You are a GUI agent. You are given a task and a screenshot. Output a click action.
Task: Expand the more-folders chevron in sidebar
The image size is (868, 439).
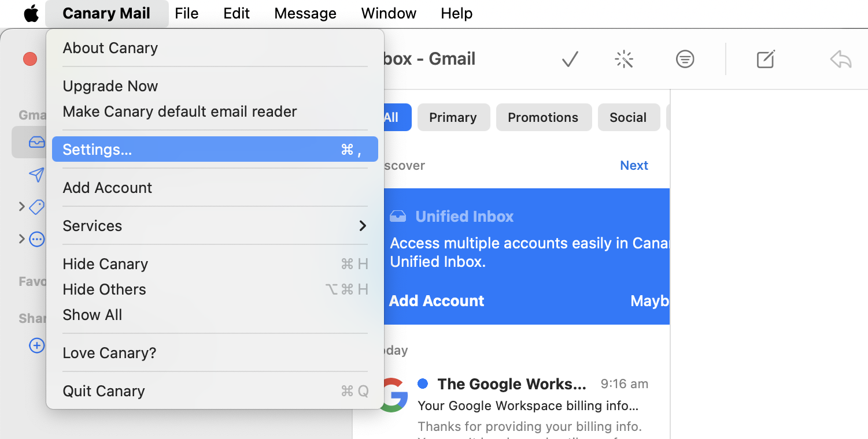click(22, 239)
